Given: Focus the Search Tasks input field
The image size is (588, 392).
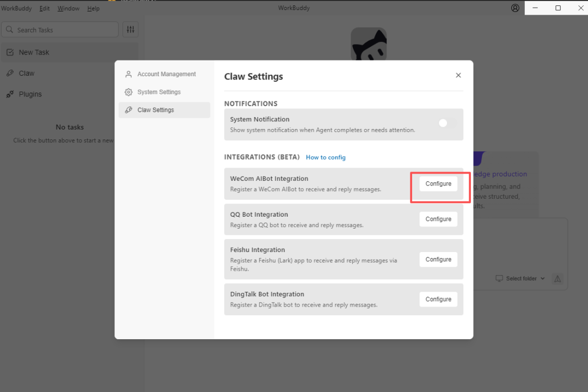Looking at the screenshot, I should point(60,29).
